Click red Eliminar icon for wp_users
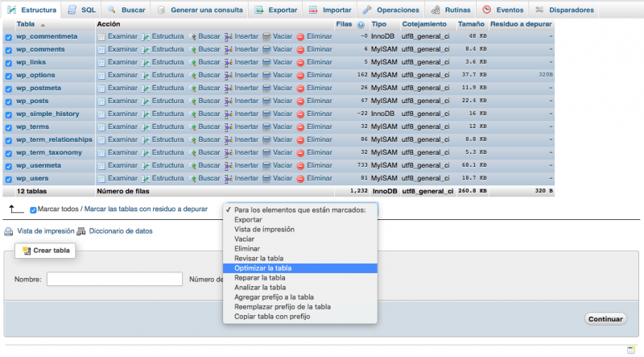The image size is (644, 357). click(x=300, y=179)
